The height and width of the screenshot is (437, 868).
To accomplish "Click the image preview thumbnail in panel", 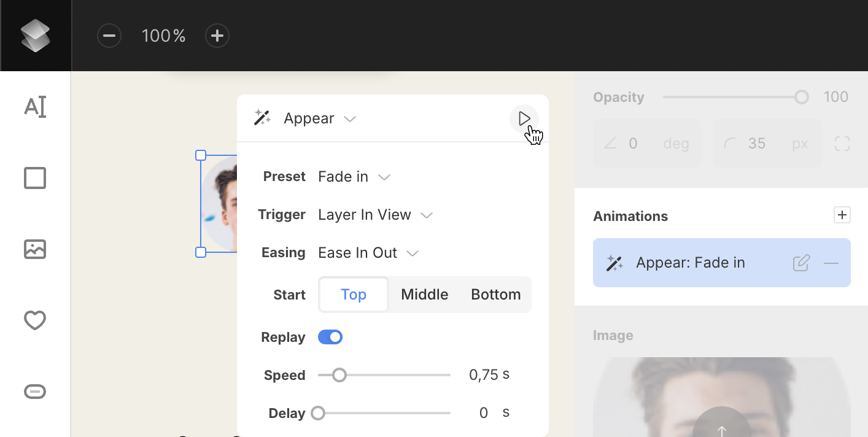I will (x=722, y=397).
